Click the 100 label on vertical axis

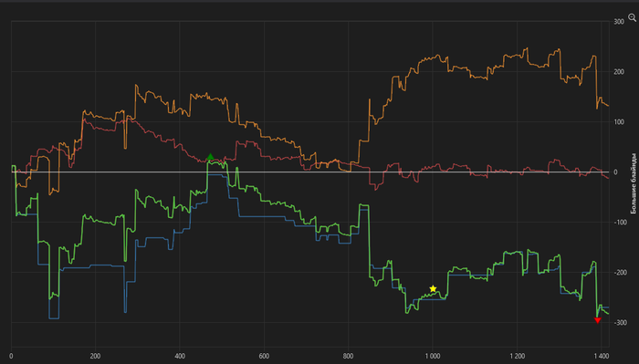pos(619,122)
